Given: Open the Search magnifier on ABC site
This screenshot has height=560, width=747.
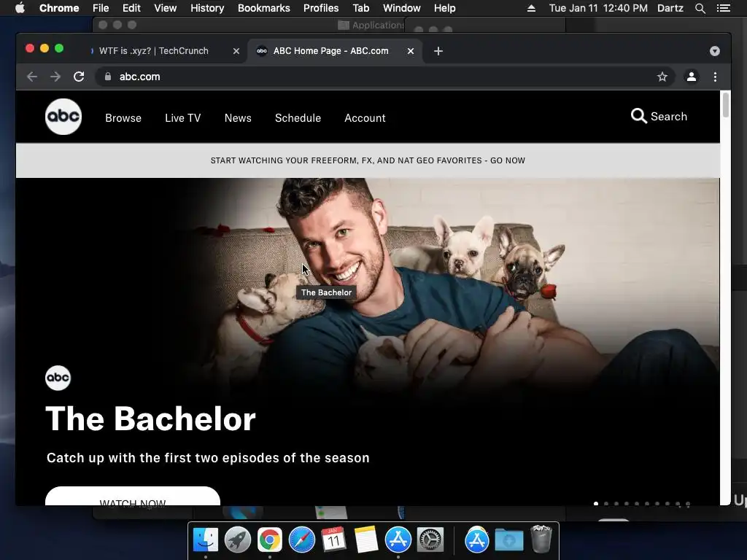Looking at the screenshot, I should click(638, 116).
